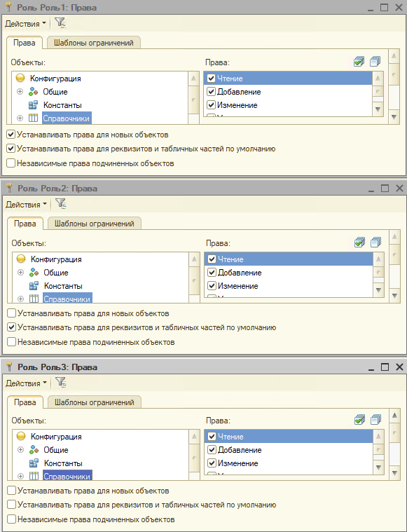Uncheck default attributes rights checkbox in Роль2
Screen dimensions: 407x532
click(x=11, y=327)
